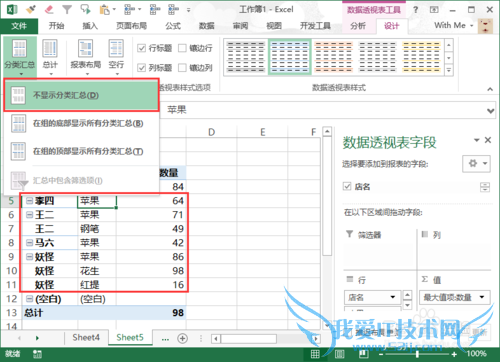Open the With Me account dropdown

(x=453, y=25)
